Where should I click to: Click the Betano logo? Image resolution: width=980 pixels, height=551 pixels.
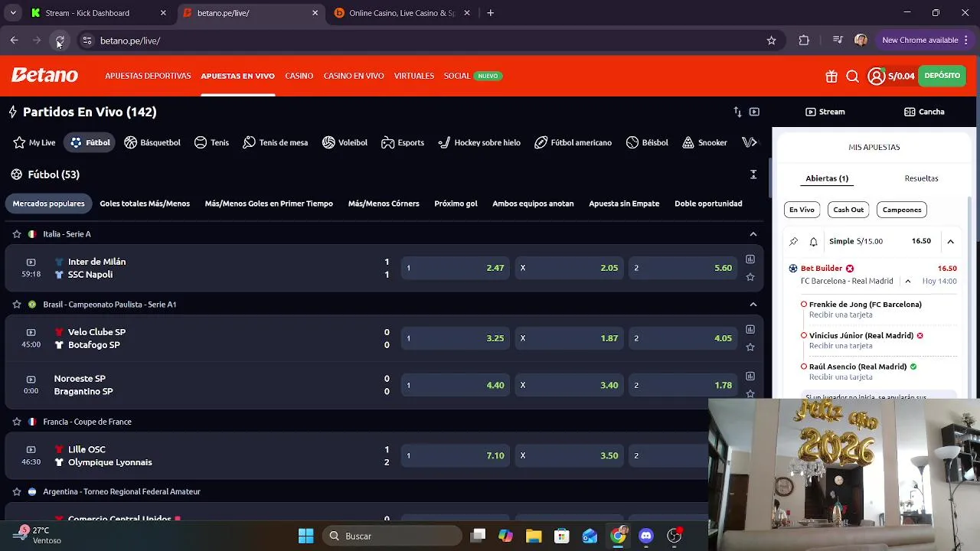[x=44, y=75]
